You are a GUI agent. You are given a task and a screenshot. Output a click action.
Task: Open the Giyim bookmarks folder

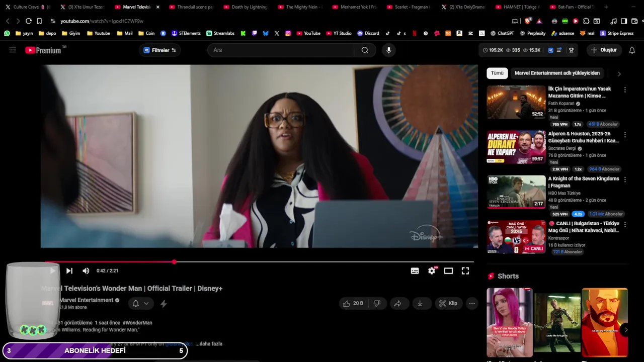coord(71,33)
